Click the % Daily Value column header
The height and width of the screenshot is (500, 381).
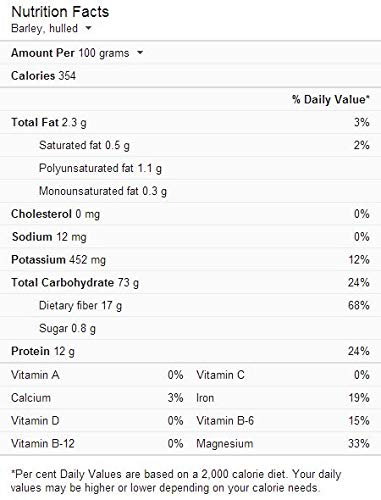(x=331, y=99)
